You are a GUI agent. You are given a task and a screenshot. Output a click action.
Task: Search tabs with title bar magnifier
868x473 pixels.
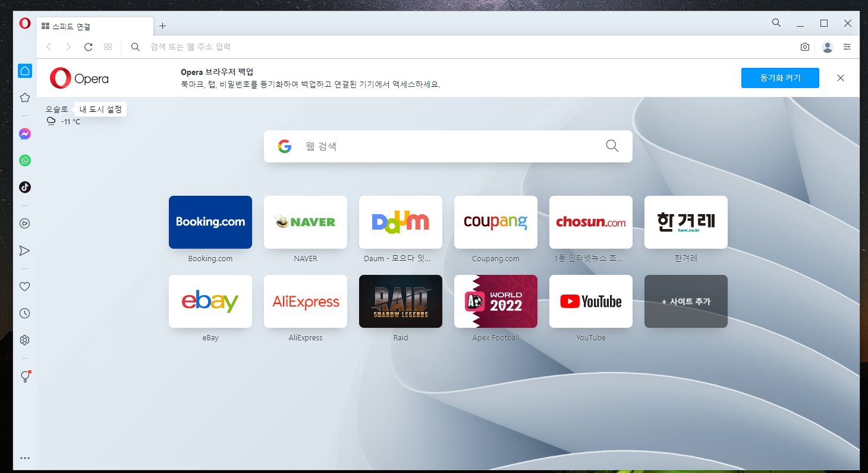pyautogui.click(x=776, y=23)
